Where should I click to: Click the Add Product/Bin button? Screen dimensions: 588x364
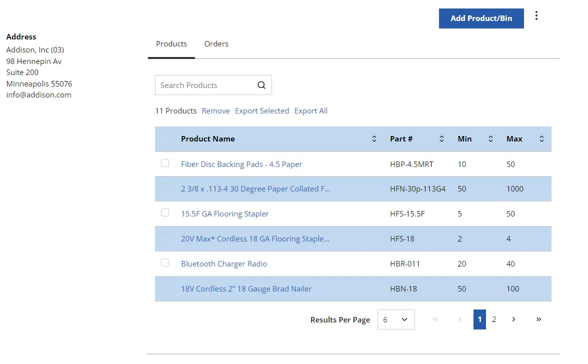click(x=481, y=18)
